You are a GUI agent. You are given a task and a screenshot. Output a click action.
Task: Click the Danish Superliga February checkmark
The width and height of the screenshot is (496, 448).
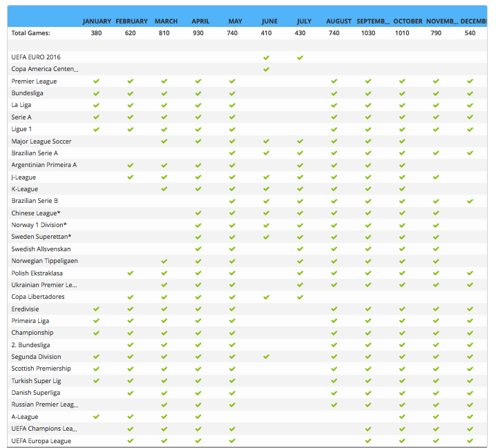pos(131,393)
